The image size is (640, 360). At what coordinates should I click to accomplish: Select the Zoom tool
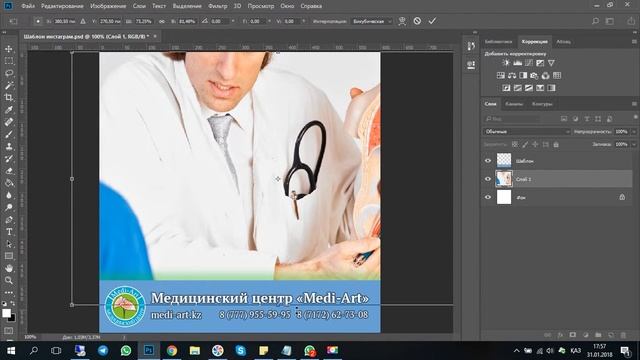point(9,280)
